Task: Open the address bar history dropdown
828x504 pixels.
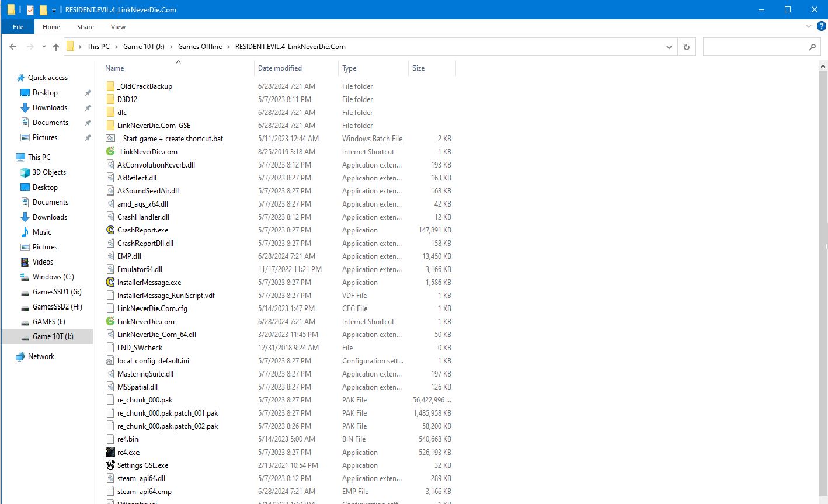Action: [x=669, y=47]
